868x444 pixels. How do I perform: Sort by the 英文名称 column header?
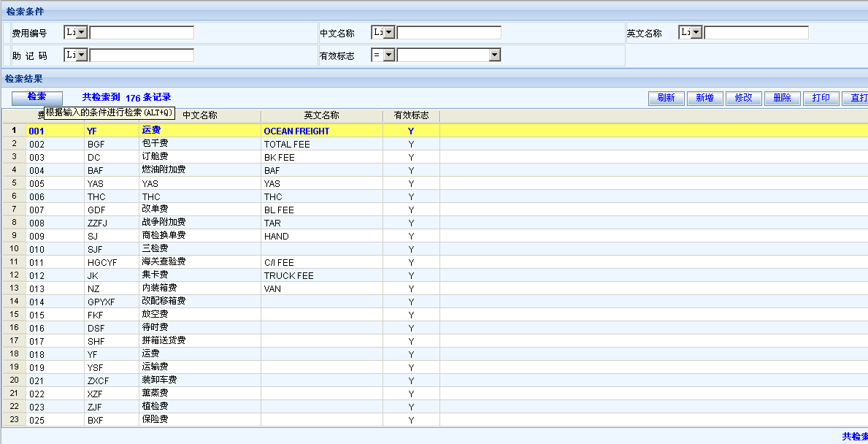[321, 115]
